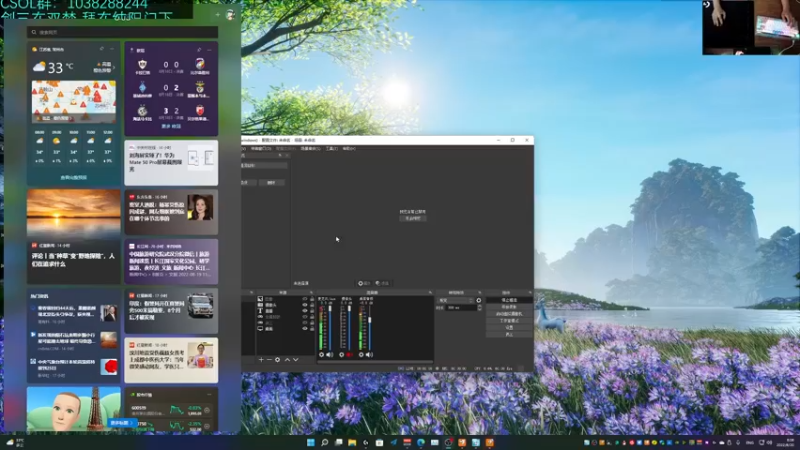Click the widgets panel search field
800x450 pixels.
[x=122, y=32]
